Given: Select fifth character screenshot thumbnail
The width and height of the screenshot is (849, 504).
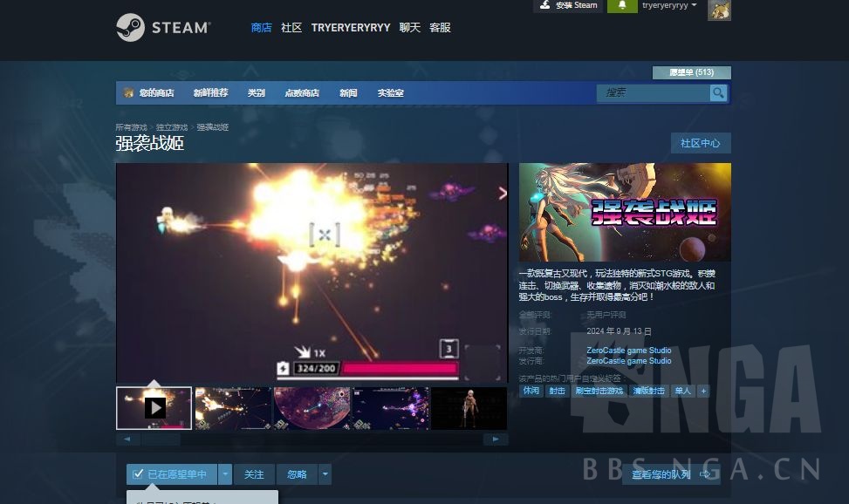Looking at the screenshot, I should [x=469, y=408].
